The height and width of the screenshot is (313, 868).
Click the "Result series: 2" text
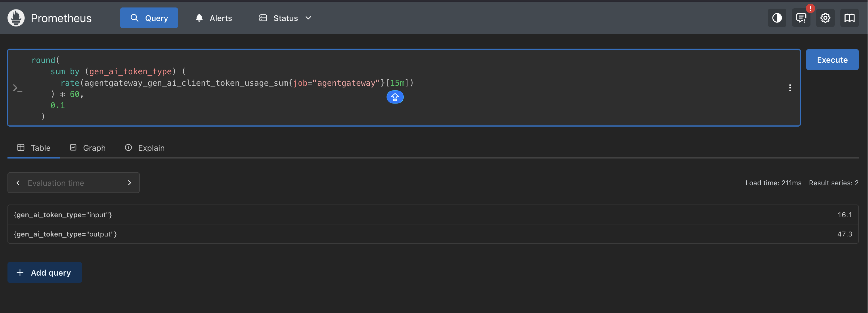(x=833, y=183)
